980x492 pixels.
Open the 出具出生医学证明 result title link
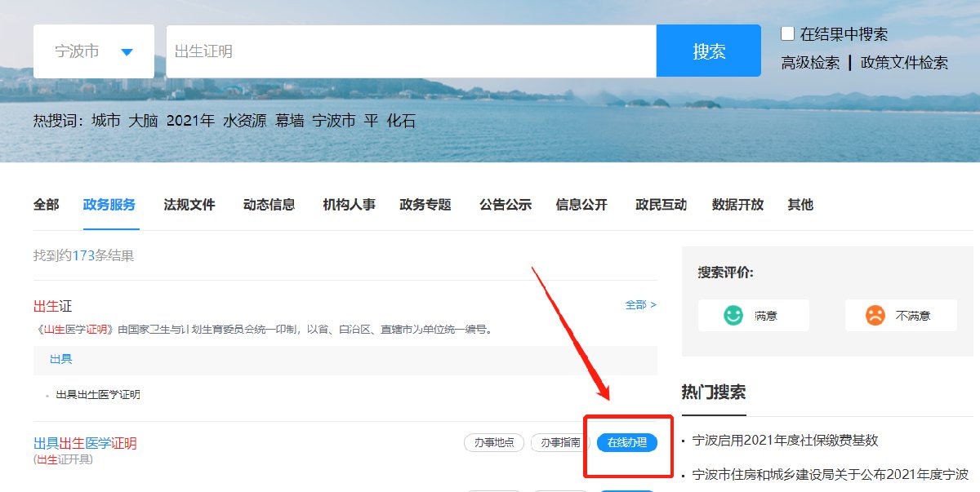coord(85,443)
